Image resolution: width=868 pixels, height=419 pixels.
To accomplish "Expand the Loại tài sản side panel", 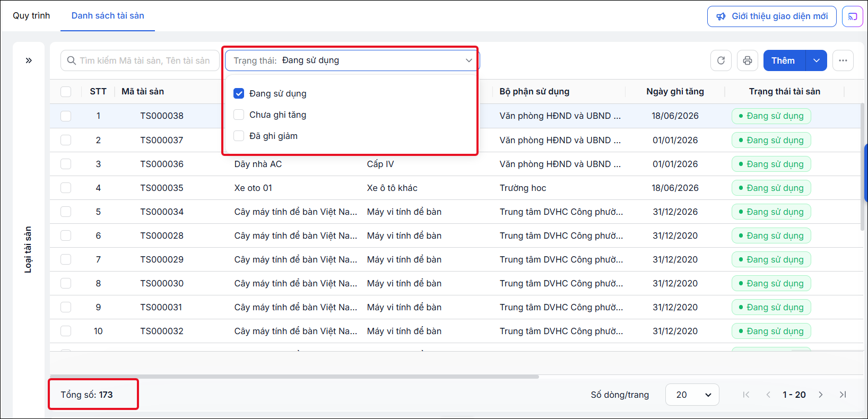I will (29, 60).
